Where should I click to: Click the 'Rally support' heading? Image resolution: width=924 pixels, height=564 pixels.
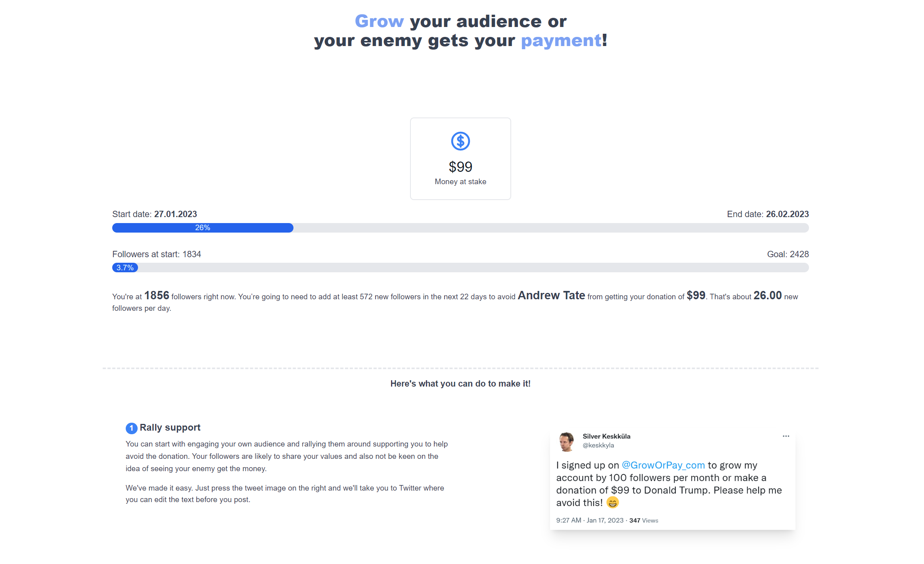click(x=170, y=427)
